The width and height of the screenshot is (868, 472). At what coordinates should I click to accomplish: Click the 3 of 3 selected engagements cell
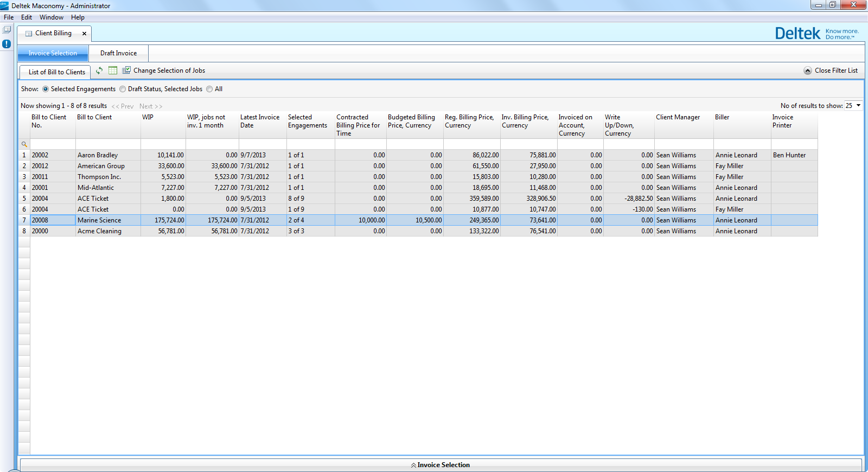[310, 231]
